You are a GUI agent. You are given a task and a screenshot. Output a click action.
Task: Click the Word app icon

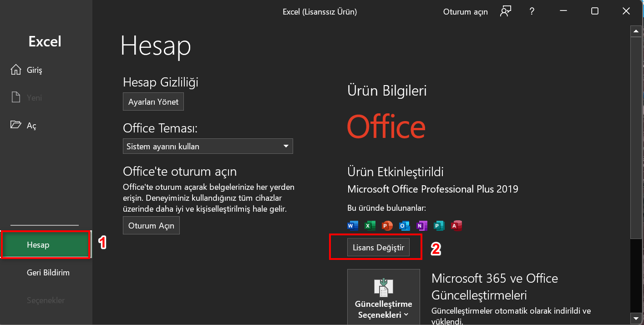pyautogui.click(x=353, y=225)
